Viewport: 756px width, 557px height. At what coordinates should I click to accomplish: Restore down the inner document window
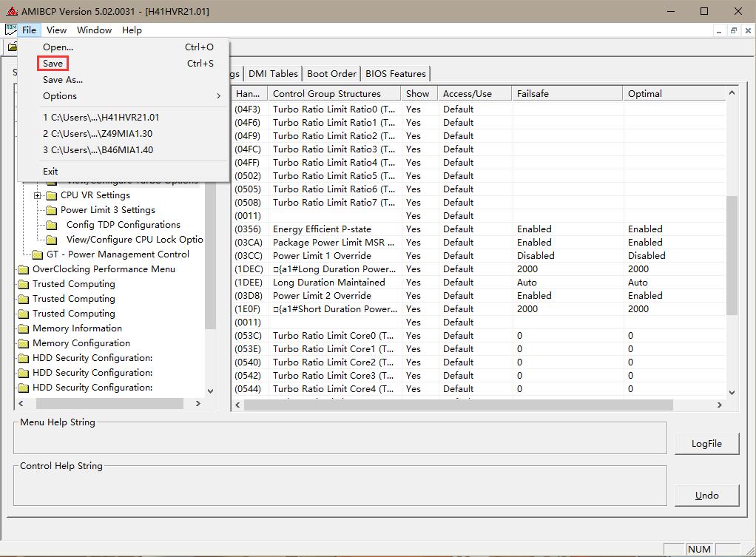(x=733, y=30)
